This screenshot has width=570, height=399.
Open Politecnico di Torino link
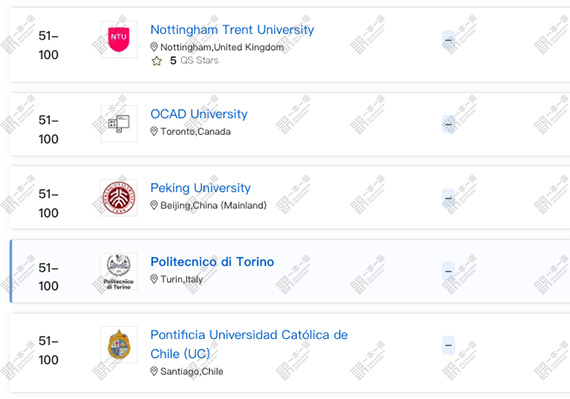click(x=212, y=262)
